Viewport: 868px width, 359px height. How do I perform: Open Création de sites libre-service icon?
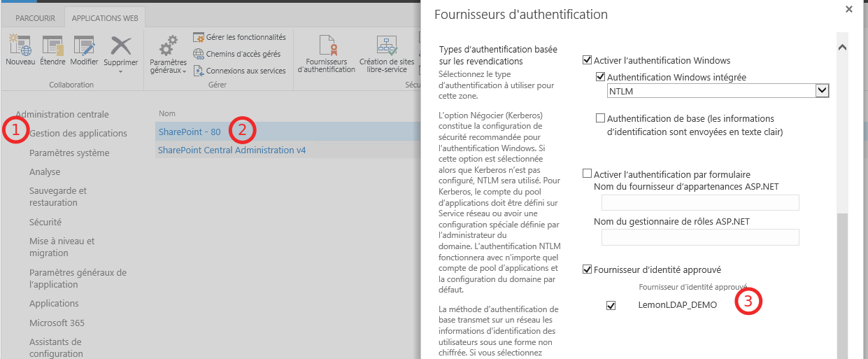coord(387,45)
